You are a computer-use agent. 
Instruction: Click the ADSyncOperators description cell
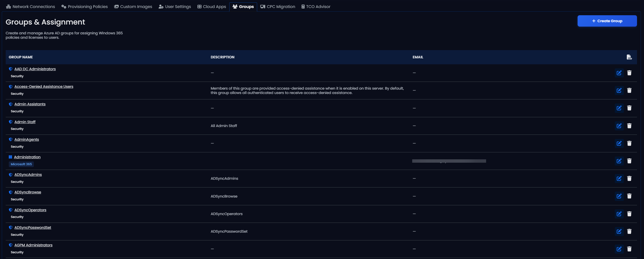[227, 214]
